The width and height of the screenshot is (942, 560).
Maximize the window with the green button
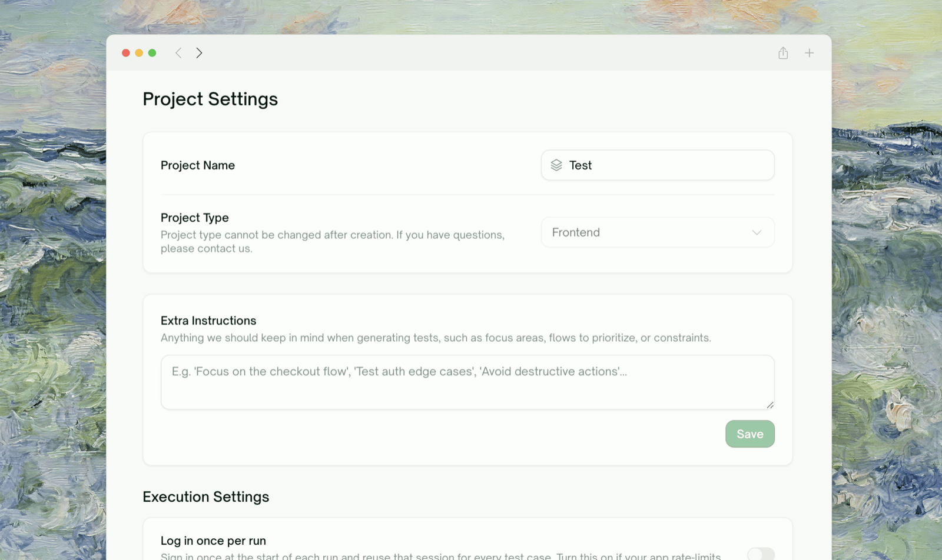152,53
